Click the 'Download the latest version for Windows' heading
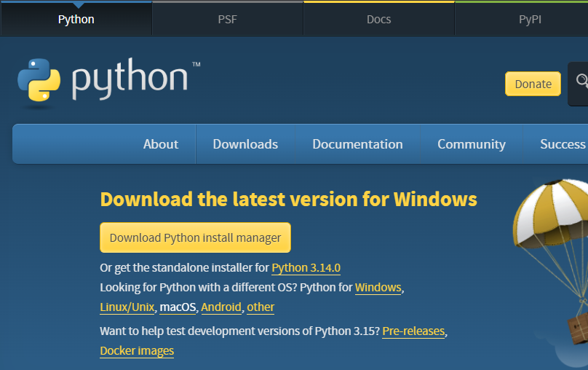 click(x=288, y=200)
